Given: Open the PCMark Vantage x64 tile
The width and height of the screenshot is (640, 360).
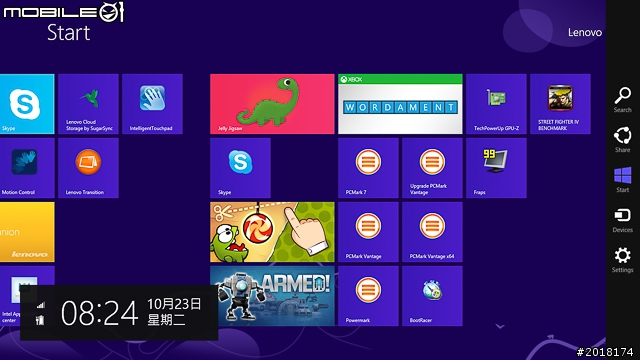Looking at the screenshot, I should pyautogui.click(x=432, y=232).
